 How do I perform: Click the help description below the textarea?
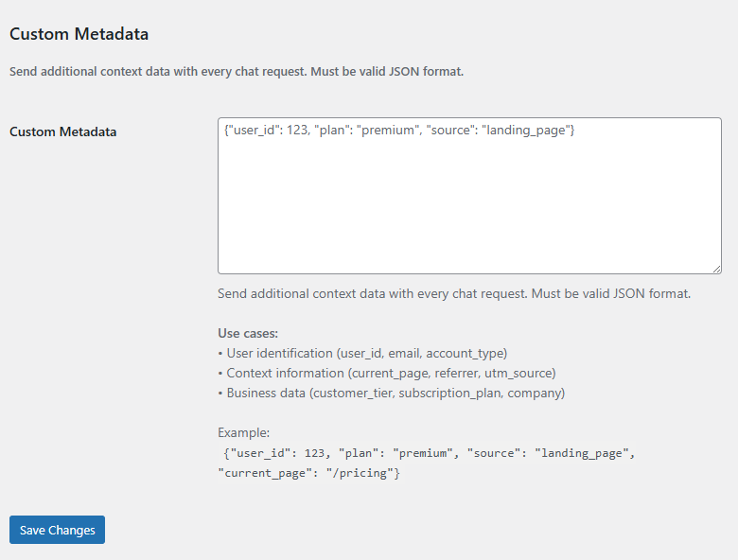[454, 293]
